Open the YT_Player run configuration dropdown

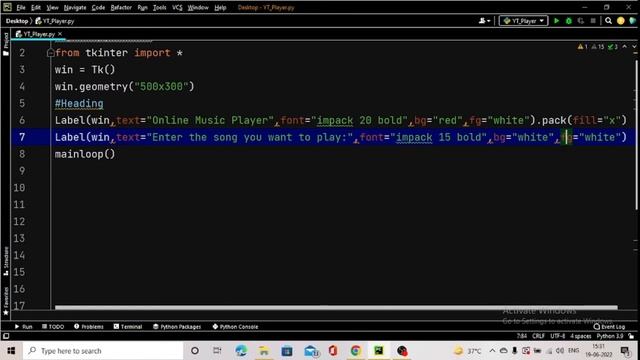click(523, 20)
